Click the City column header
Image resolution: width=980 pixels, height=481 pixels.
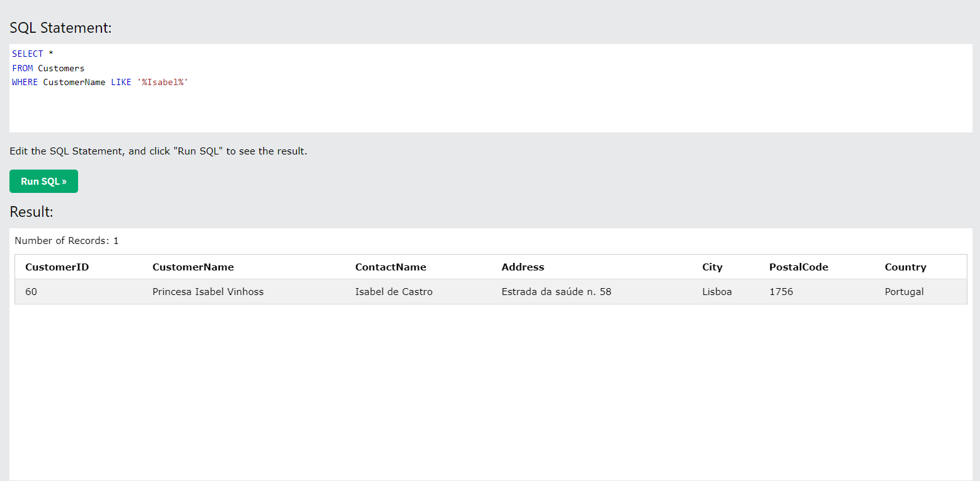click(712, 267)
